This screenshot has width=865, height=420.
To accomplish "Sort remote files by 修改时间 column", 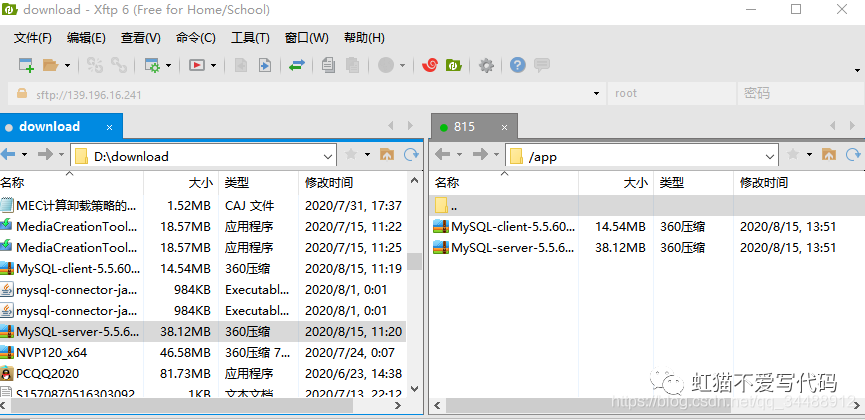I will pos(799,183).
